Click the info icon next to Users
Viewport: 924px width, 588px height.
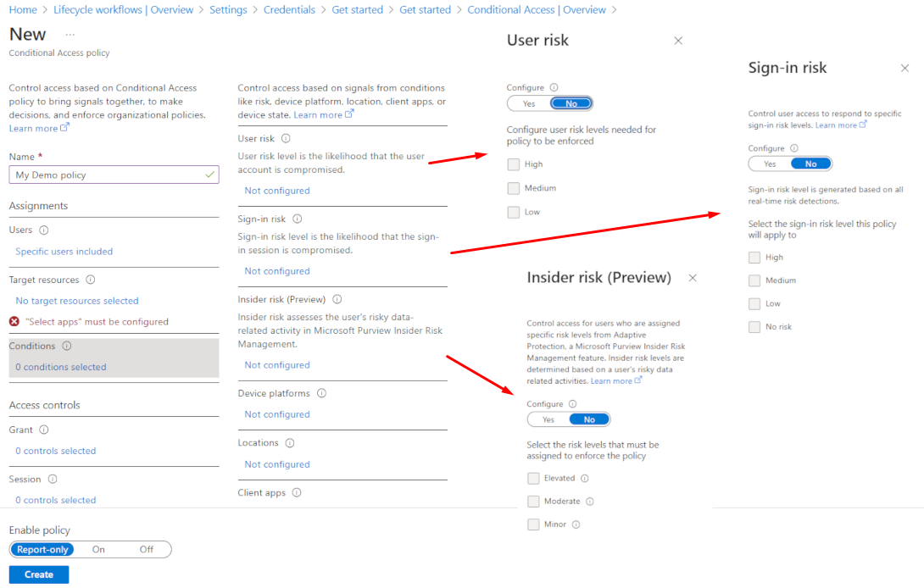(44, 230)
